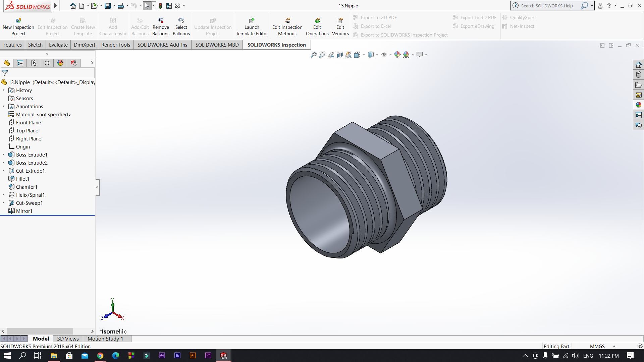Expand the Annotations folder

tap(3, 106)
